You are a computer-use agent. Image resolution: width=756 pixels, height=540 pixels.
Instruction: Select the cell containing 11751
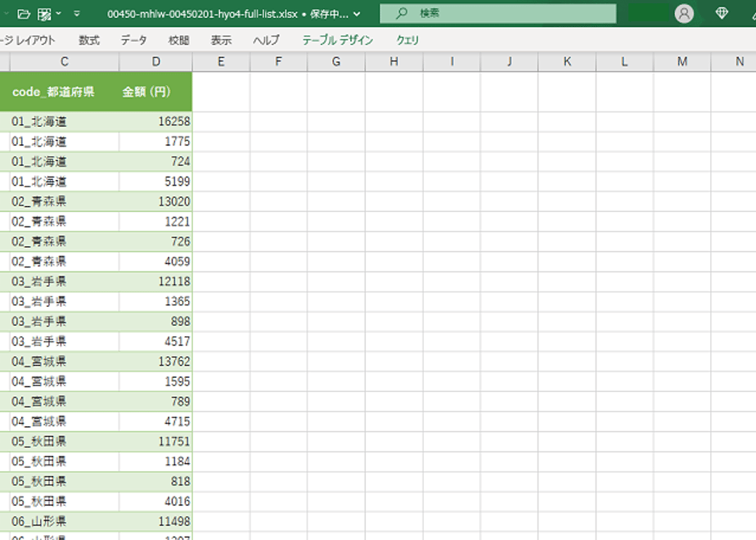coord(155,442)
